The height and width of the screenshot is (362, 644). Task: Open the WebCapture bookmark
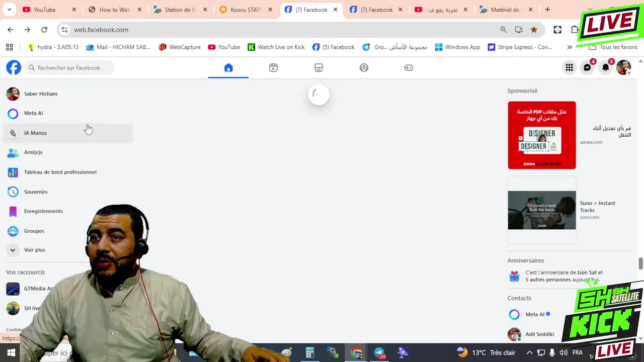[x=180, y=47]
